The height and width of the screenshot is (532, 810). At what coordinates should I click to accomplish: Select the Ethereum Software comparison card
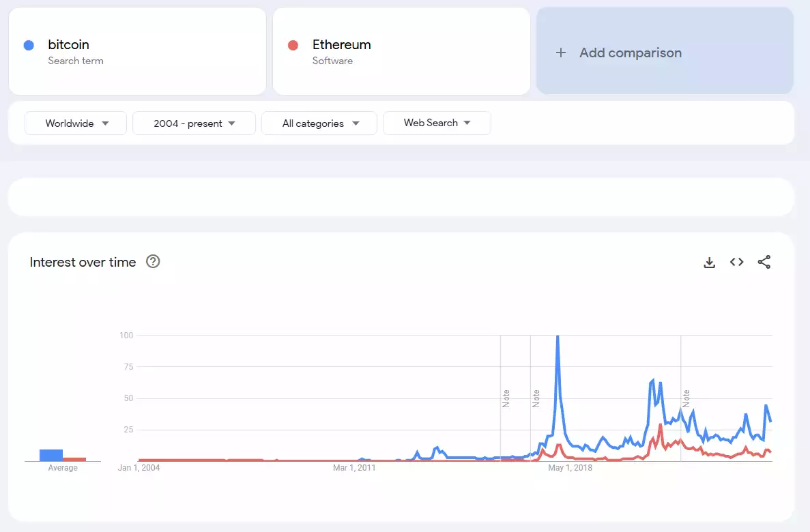[x=401, y=51]
